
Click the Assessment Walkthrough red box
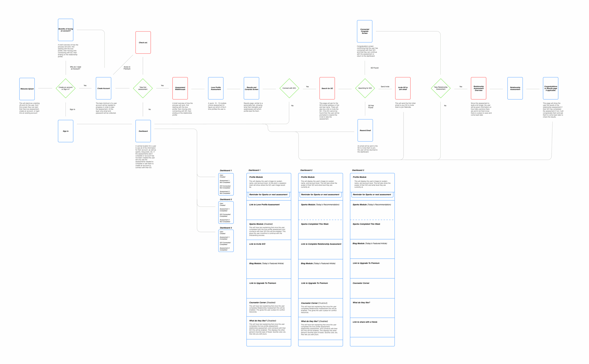click(x=180, y=88)
